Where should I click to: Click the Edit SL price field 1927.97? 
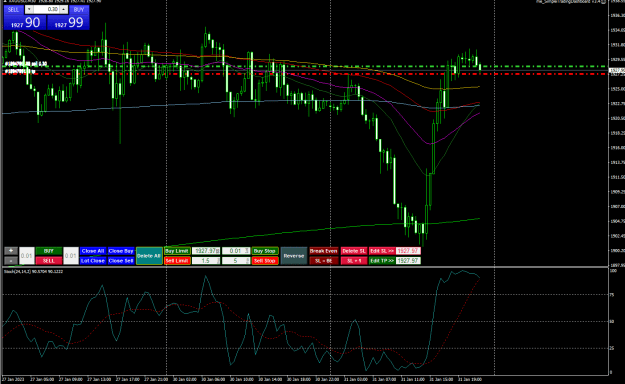(x=408, y=251)
